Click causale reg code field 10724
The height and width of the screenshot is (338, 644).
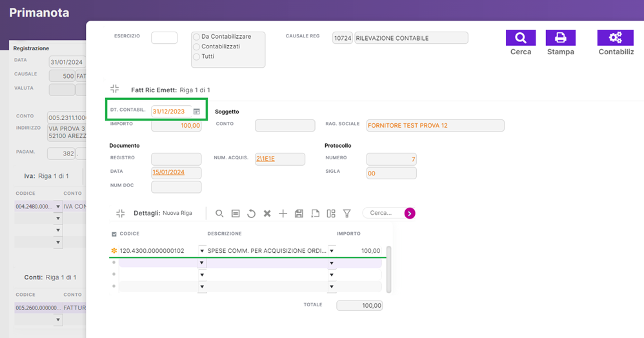pyautogui.click(x=343, y=38)
